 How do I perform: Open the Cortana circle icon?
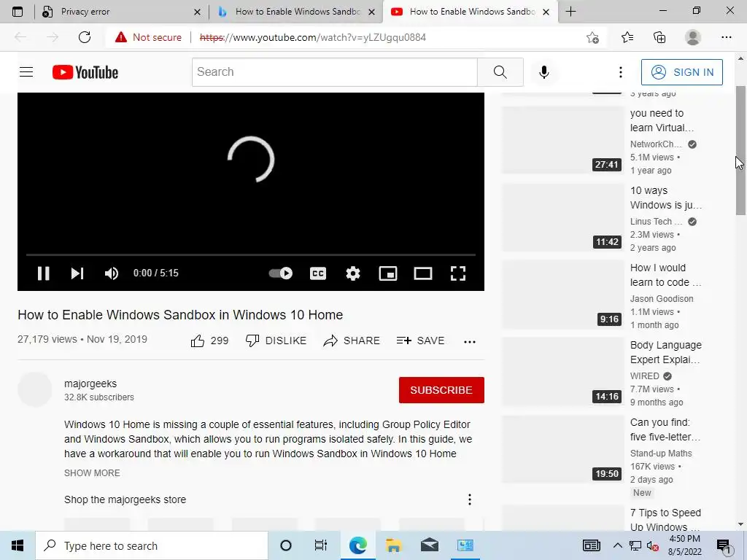286,545
